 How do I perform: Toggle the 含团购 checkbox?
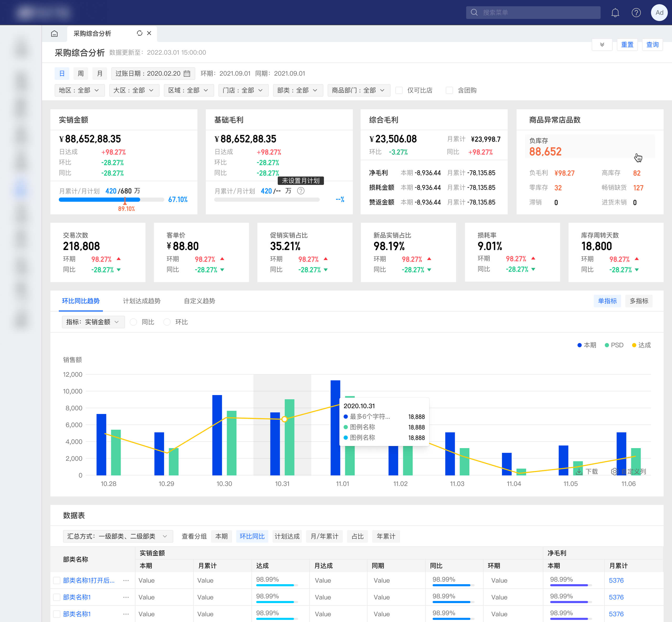[x=449, y=90]
